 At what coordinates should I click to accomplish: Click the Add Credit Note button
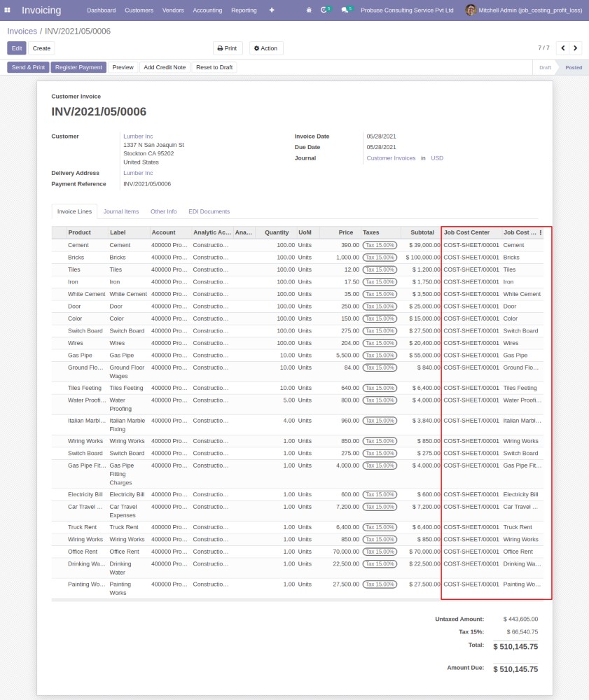165,67
